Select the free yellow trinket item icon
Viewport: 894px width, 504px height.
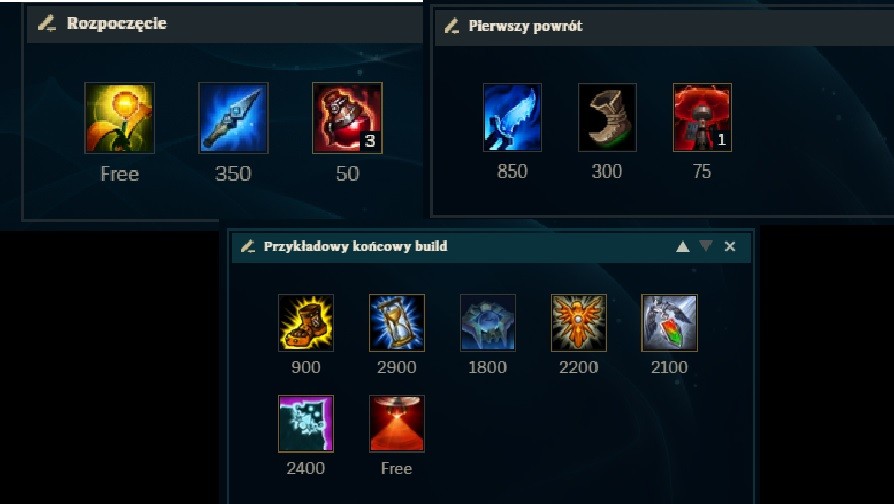(119, 118)
